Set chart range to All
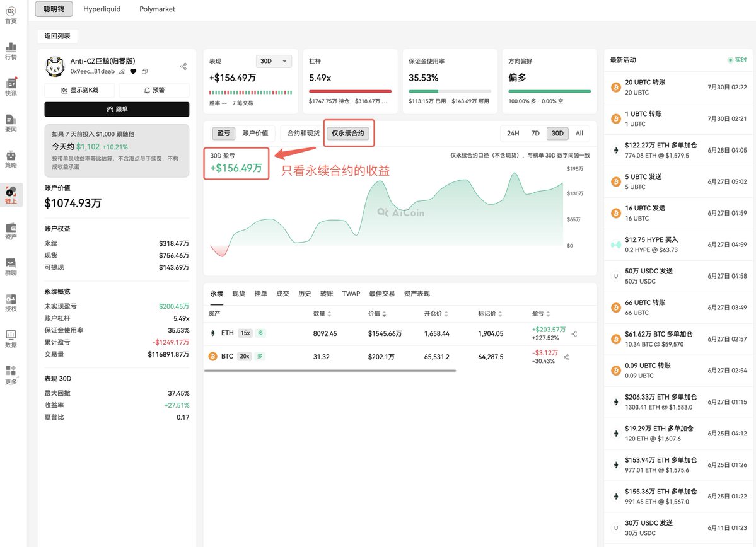Viewport: 756px width, 547px height. [579, 133]
